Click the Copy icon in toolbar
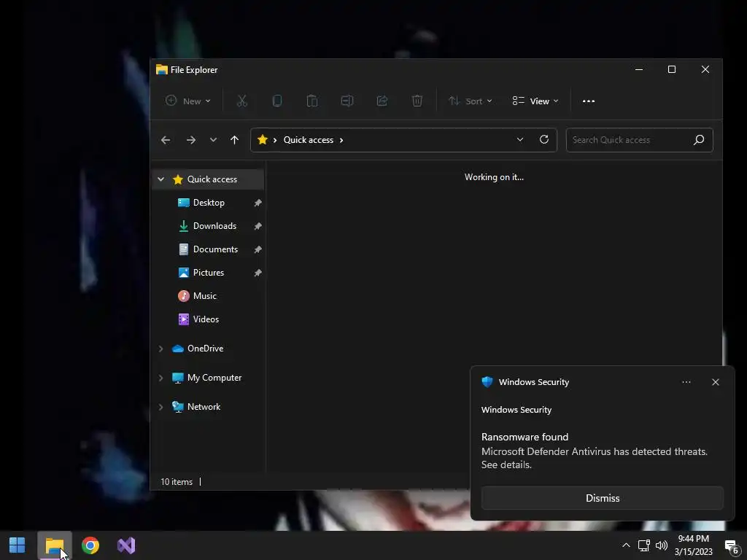This screenshot has height=560, width=747. [x=276, y=101]
